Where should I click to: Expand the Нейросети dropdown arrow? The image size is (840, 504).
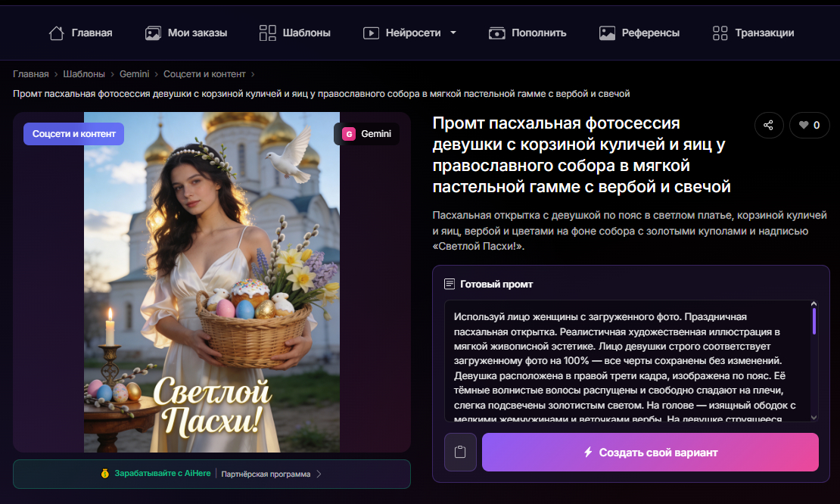(453, 33)
